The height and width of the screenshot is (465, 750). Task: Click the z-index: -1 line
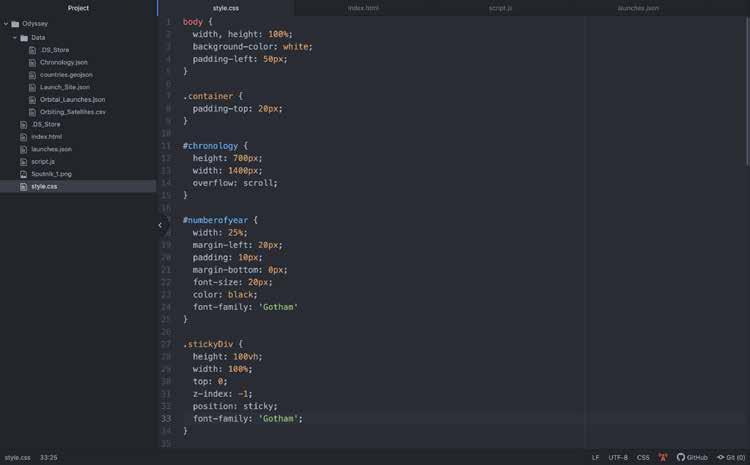click(222, 394)
